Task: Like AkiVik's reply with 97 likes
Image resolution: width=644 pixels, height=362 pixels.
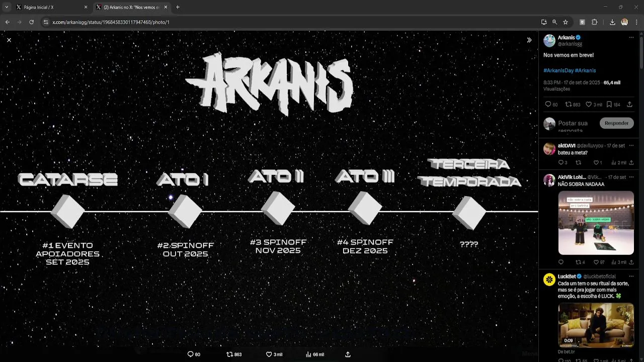Action: point(599,262)
